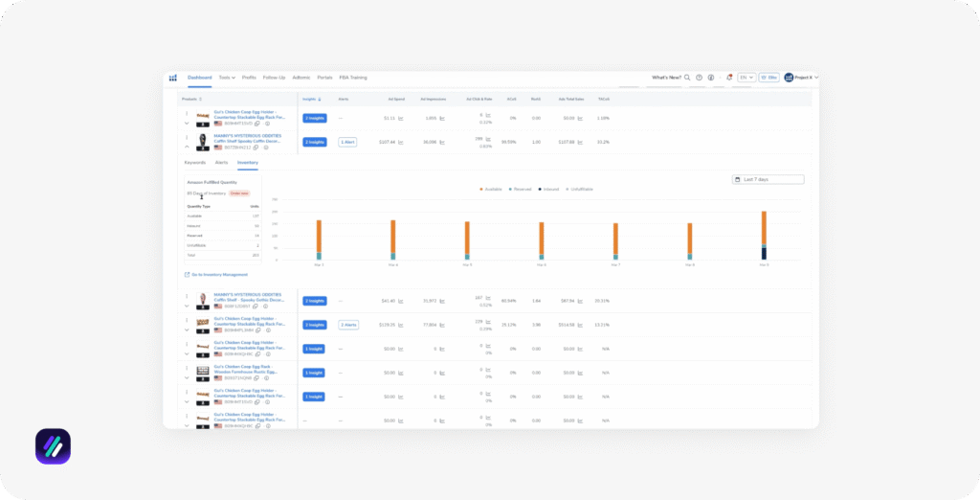Expand the Tools dropdown menu

226,78
